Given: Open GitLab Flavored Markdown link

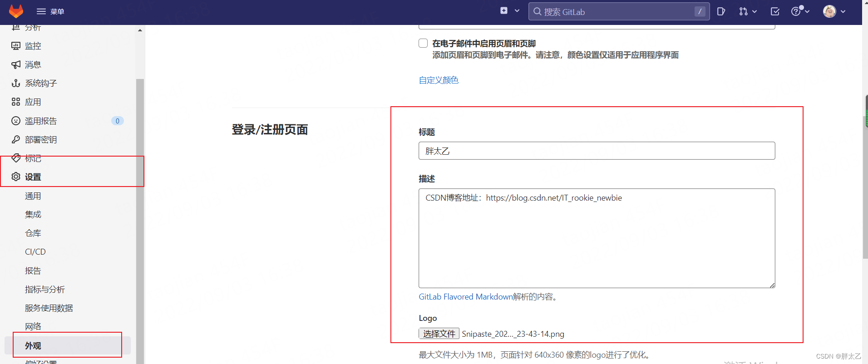Looking at the screenshot, I should pyautogui.click(x=466, y=296).
